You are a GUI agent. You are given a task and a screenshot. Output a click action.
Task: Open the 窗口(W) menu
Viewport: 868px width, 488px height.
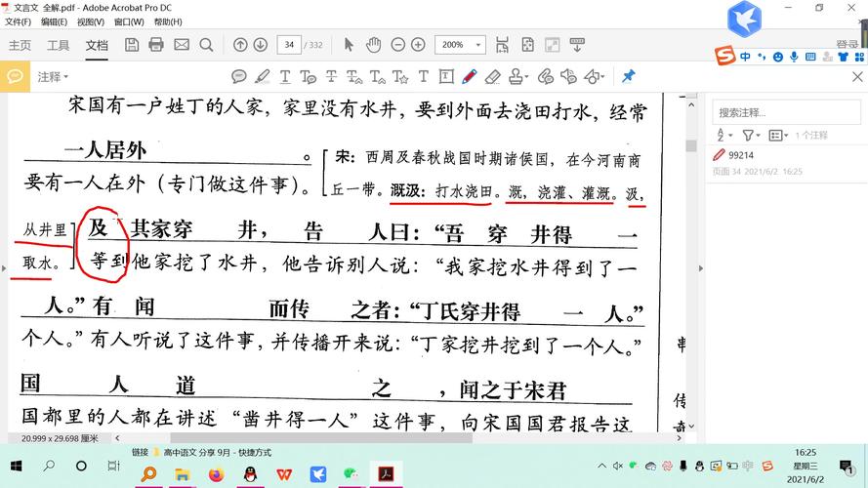click(129, 21)
